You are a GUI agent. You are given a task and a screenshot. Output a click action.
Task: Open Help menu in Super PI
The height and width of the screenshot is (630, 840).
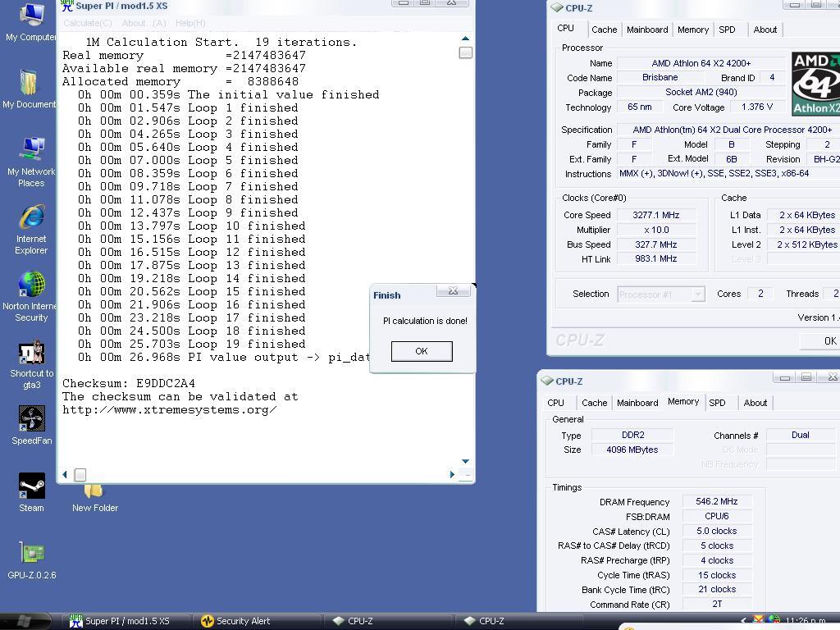[x=190, y=23]
